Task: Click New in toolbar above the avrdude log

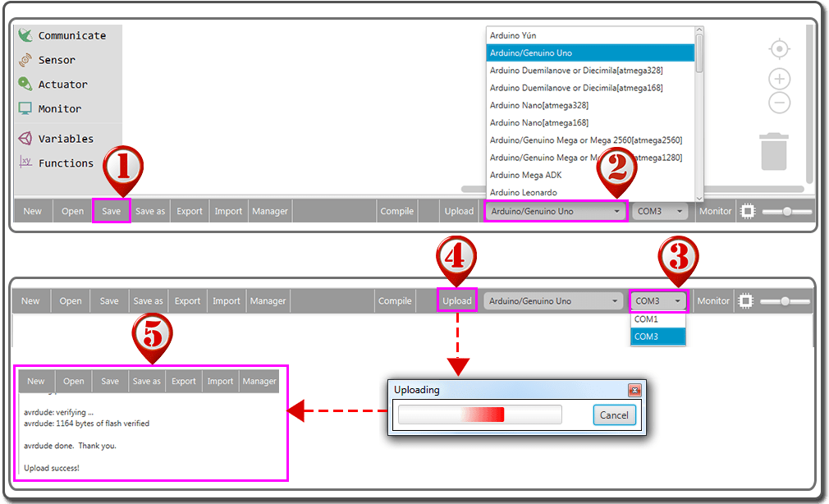Action: coord(36,382)
